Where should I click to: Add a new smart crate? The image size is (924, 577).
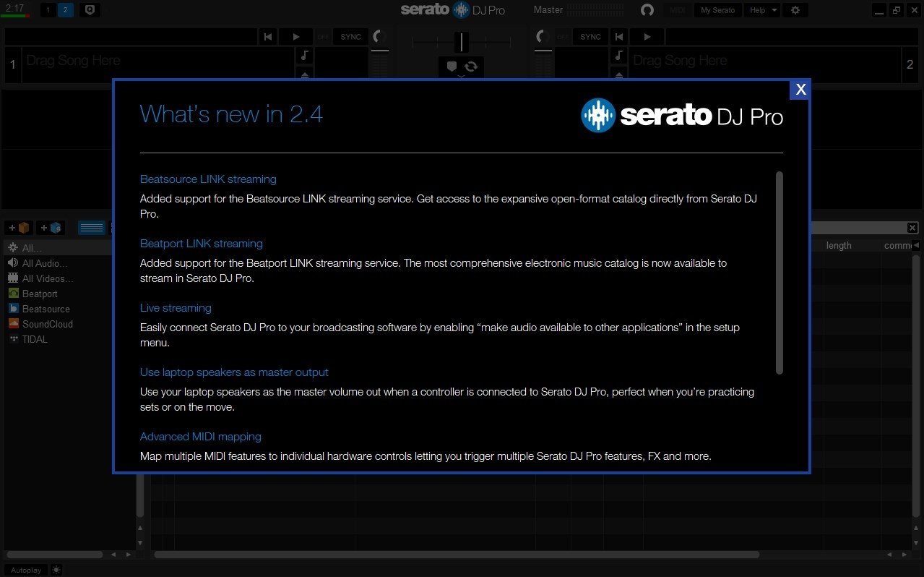coord(50,228)
